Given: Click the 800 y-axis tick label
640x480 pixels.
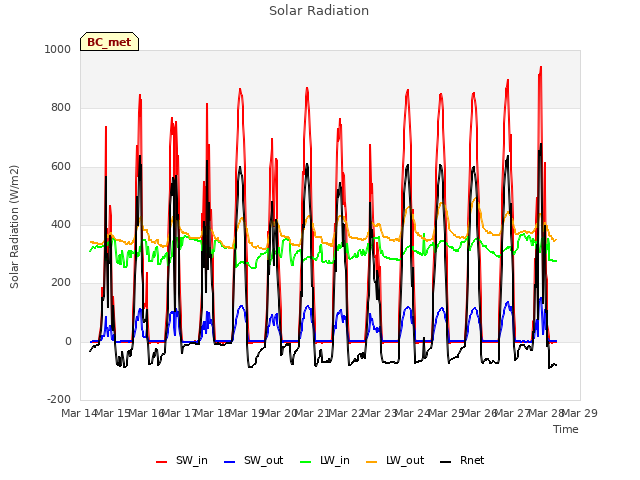Looking at the screenshot, I should click(x=61, y=108).
